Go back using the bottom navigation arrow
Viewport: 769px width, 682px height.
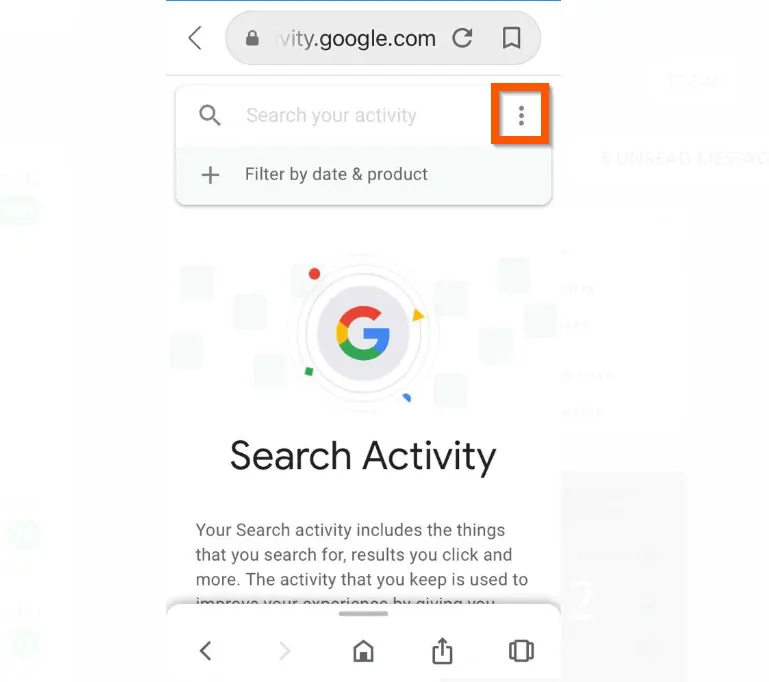206,651
